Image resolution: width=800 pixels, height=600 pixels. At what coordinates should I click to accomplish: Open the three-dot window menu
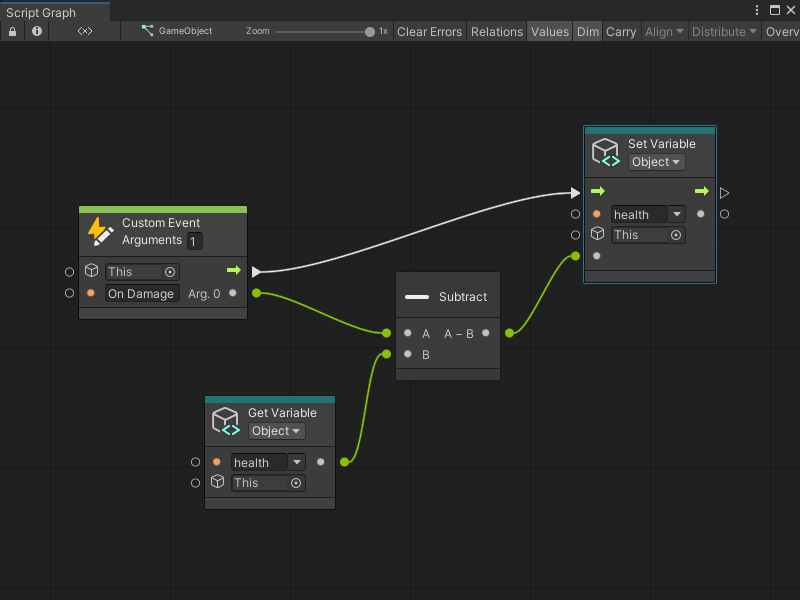tap(757, 10)
